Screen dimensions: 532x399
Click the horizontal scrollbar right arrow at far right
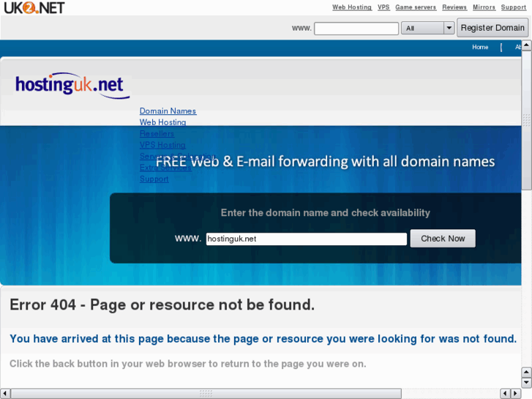[516, 393]
